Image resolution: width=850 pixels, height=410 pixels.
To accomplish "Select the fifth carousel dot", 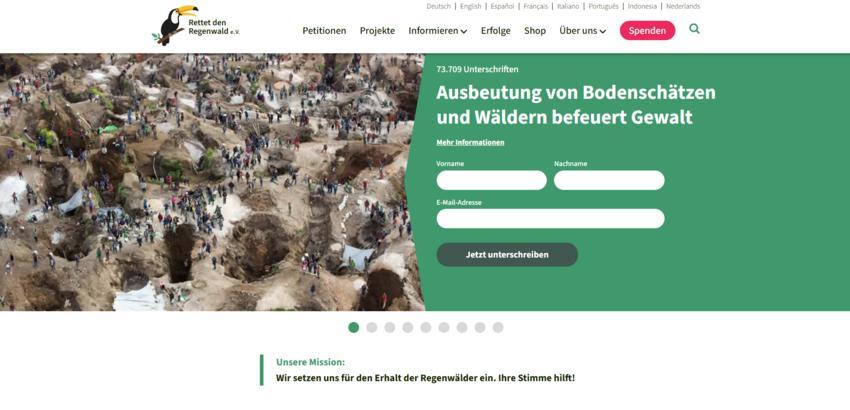I will click(426, 328).
